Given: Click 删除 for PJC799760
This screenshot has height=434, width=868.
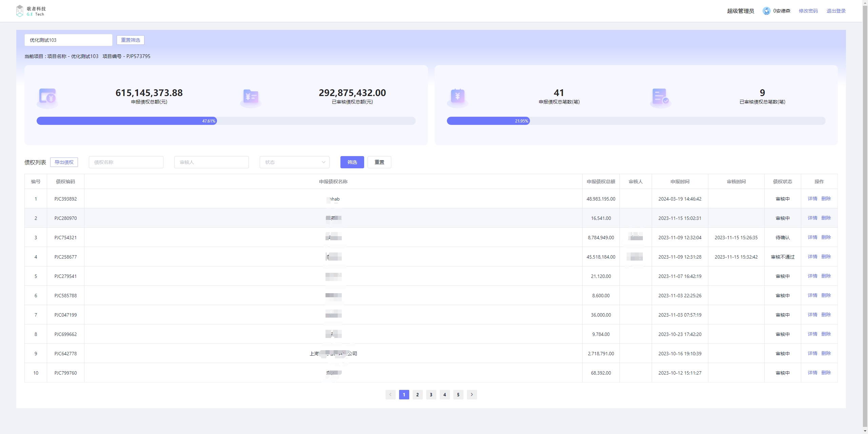Looking at the screenshot, I should (826, 373).
